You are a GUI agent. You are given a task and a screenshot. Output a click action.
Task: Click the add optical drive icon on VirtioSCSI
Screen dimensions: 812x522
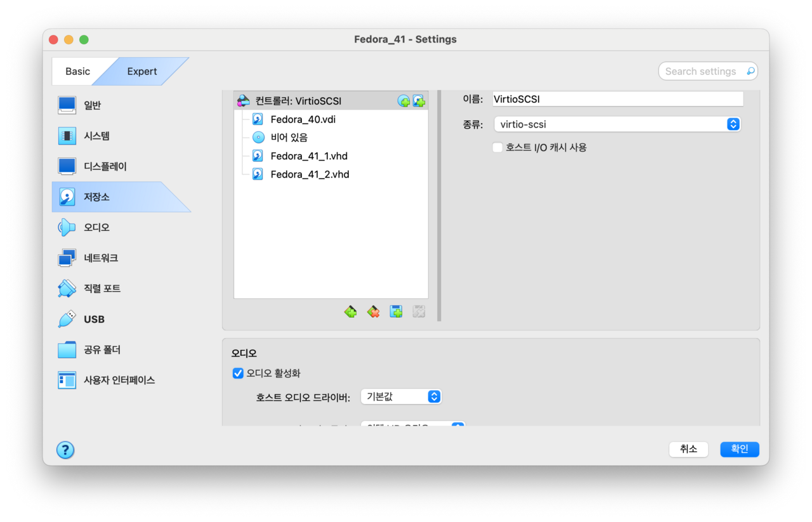[403, 101]
